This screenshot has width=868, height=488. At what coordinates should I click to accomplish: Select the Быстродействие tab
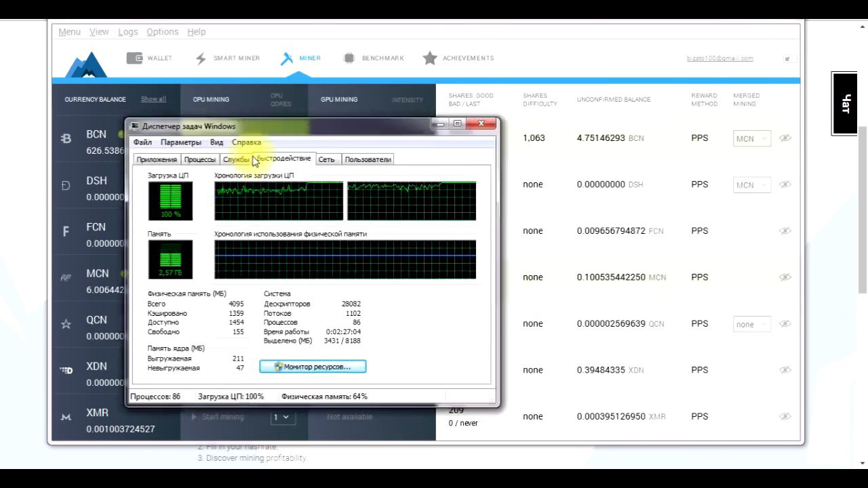click(x=284, y=158)
